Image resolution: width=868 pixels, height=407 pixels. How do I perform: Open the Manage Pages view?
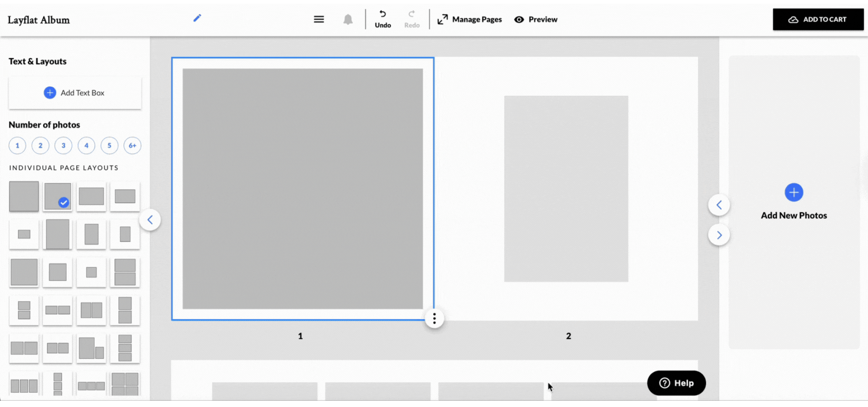pos(469,19)
